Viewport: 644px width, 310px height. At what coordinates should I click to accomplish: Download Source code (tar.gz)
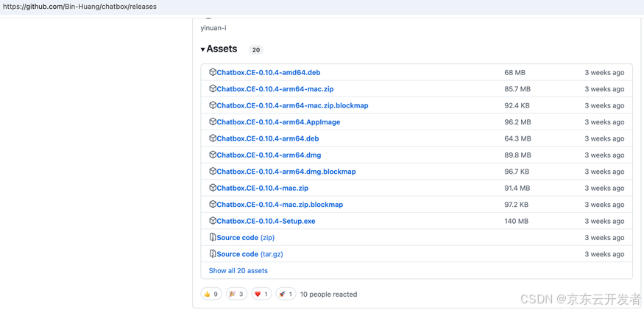tap(250, 254)
